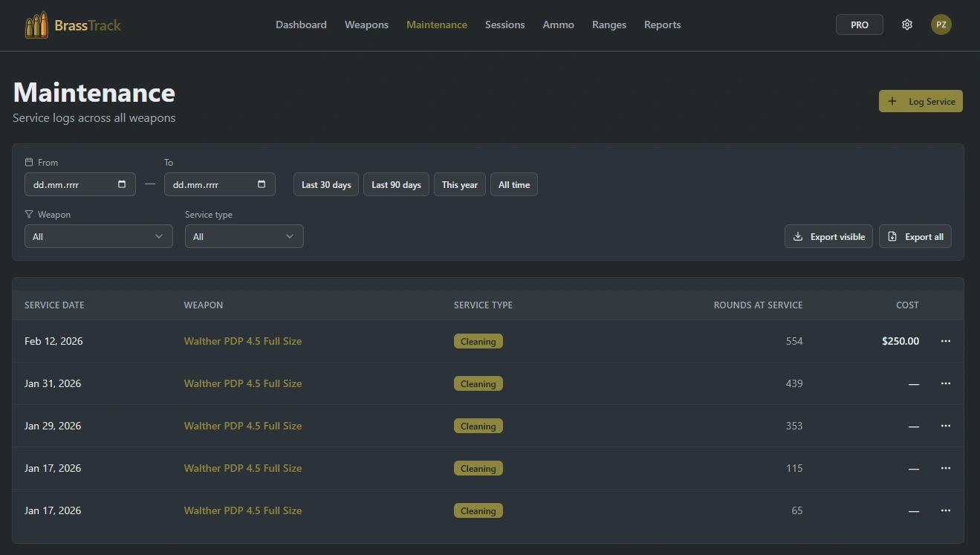
Task: Select the Last 30 days preset
Action: pyautogui.click(x=326, y=184)
